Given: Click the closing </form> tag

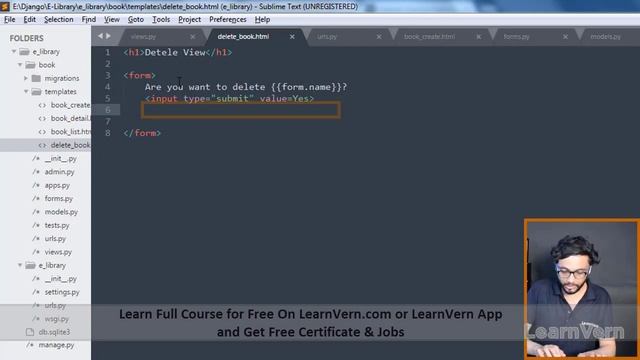Looking at the screenshot, I should click(x=142, y=133).
